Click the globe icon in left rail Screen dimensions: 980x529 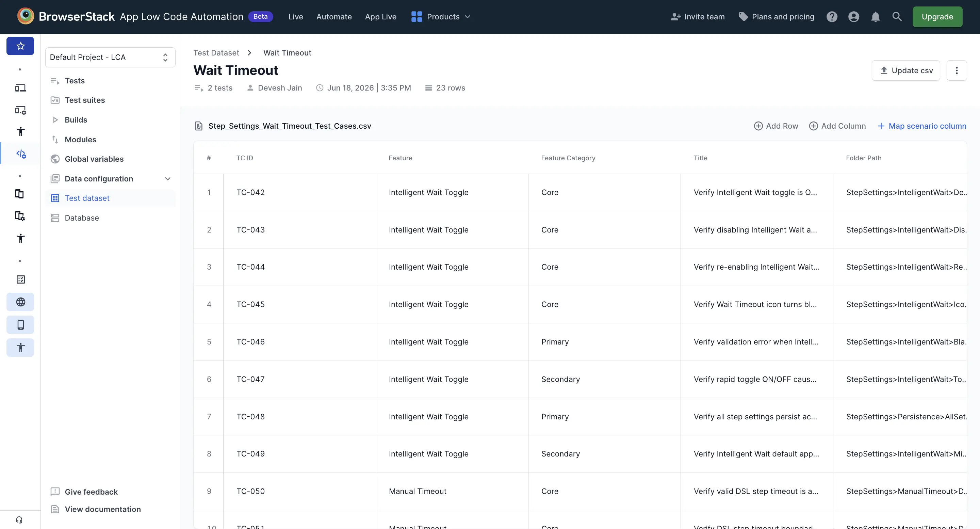tap(20, 302)
